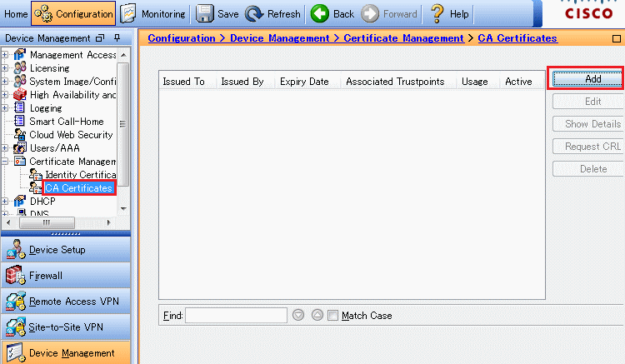Click the Site-to-Site VPN section icon

16,327
